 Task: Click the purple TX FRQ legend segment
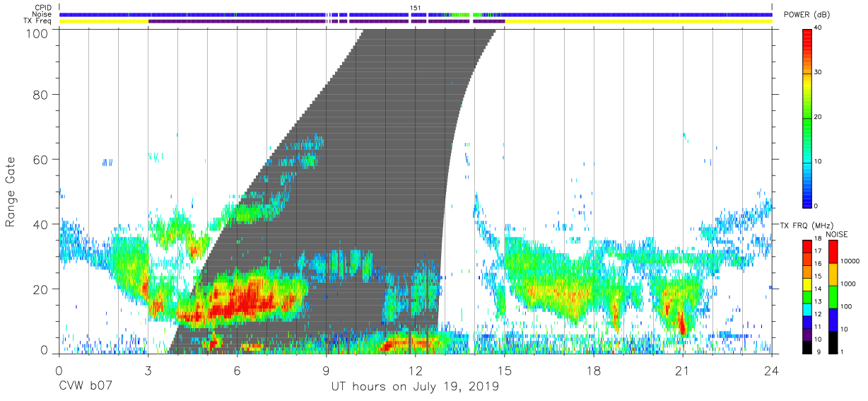808,335
